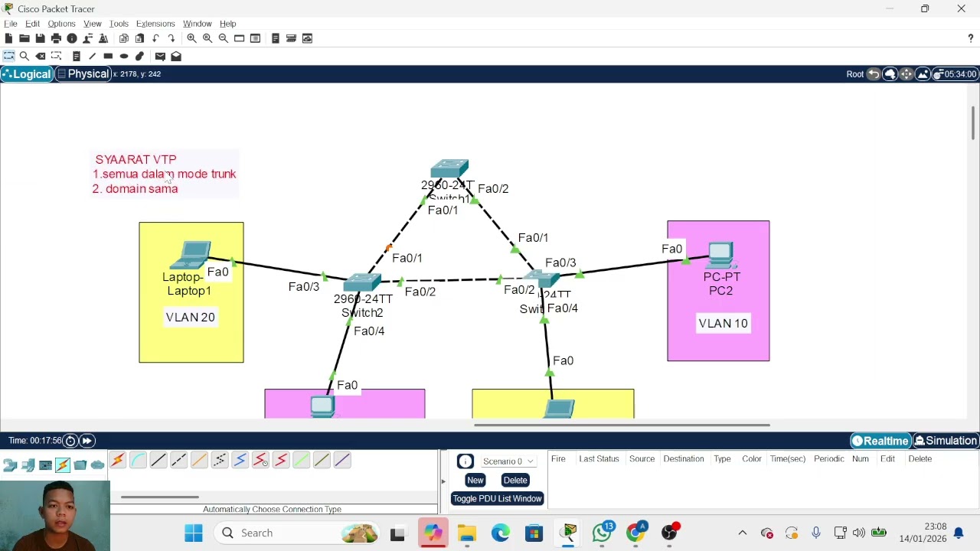The width and height of the screenshot is (980, 551).
Task: Open the Options menu
Action: click(61, 24)
